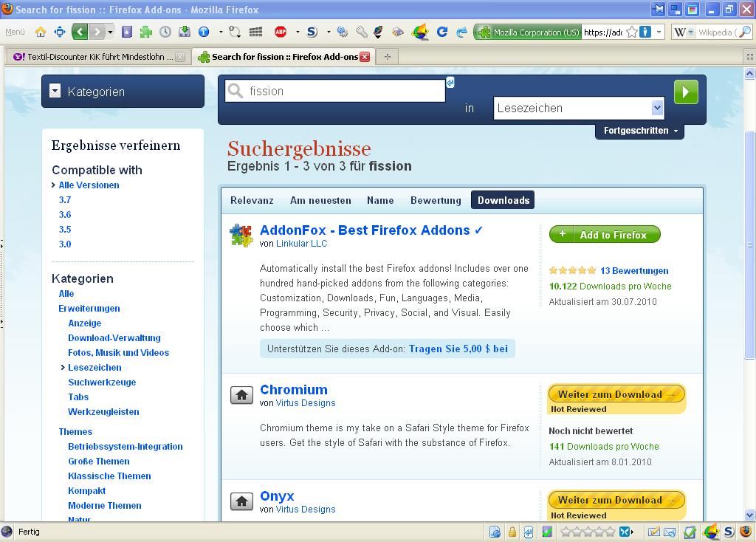
Task: Go back with the green arrow
Action: click(x=80, y=32)
